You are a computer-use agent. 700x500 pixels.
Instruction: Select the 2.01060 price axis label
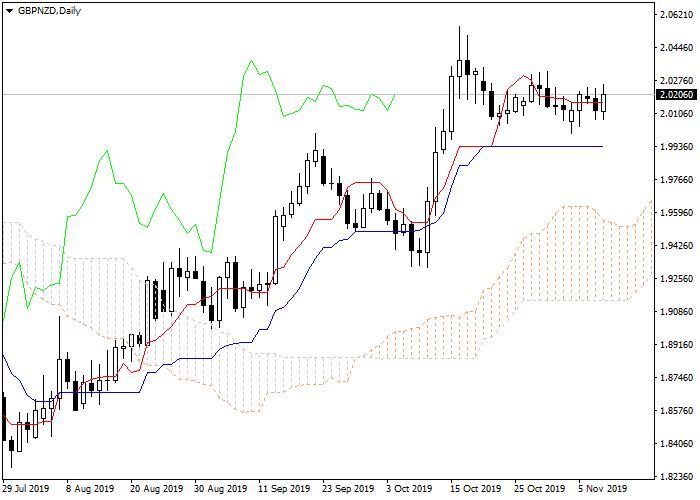(677, 114)
